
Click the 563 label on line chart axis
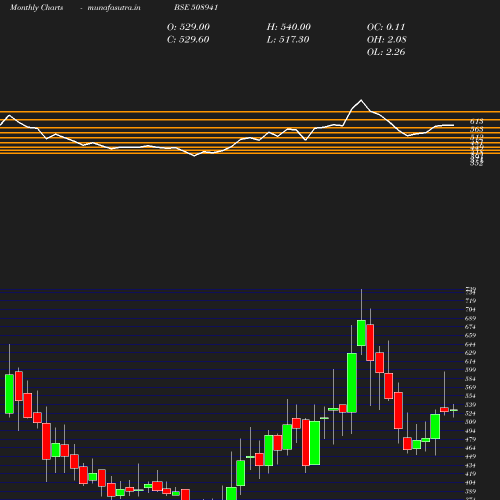tap(477, 129)
